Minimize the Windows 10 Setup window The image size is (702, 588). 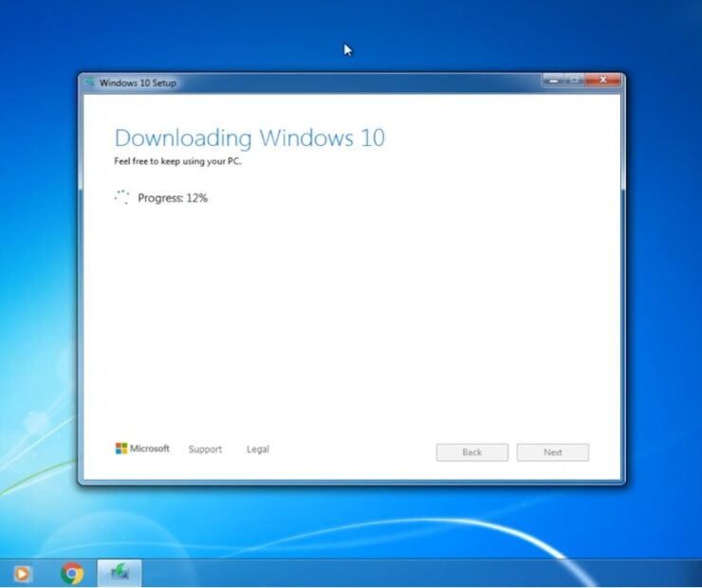(553, 80)
